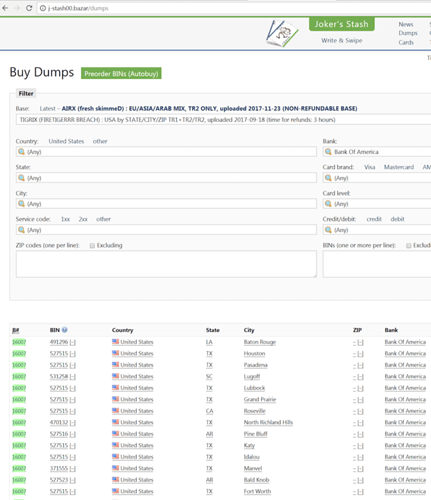The height and width of the screenshot is (500, 431).
Task: Open the Credit/debit (Any) combo box
Action: pos(377,230)
